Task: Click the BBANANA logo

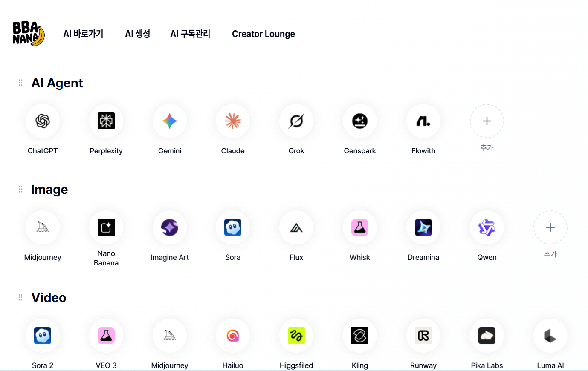Action: pyautogui.click(x=29, y=34)
